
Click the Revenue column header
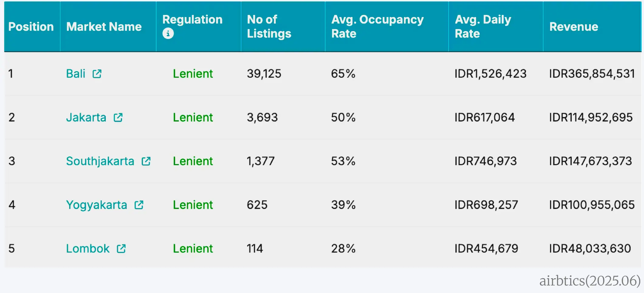tap(574, 27)
